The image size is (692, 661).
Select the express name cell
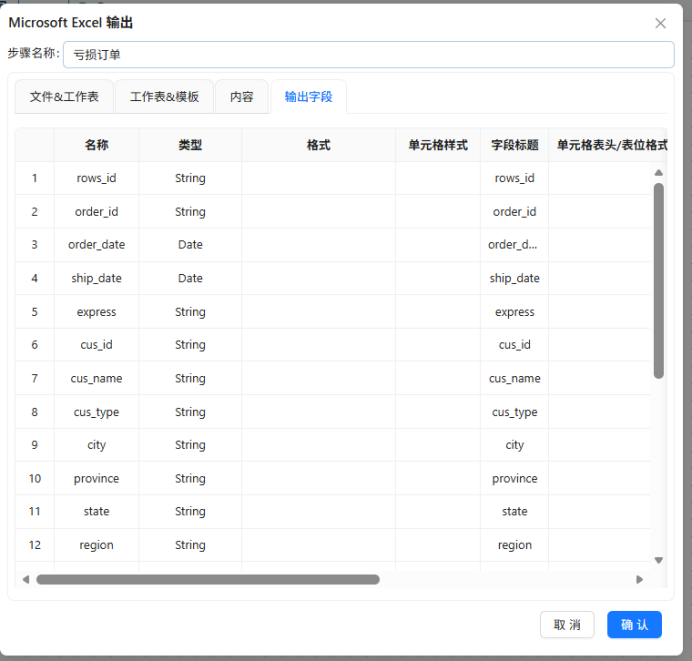tap(97, 312)
